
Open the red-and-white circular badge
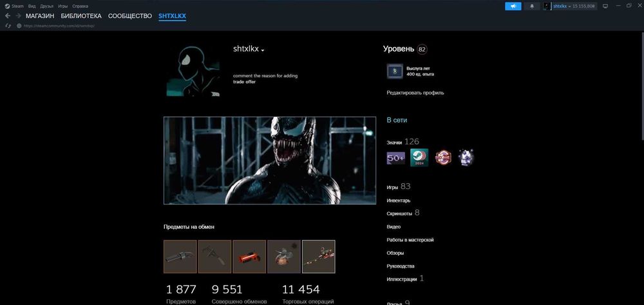[443, 158]
